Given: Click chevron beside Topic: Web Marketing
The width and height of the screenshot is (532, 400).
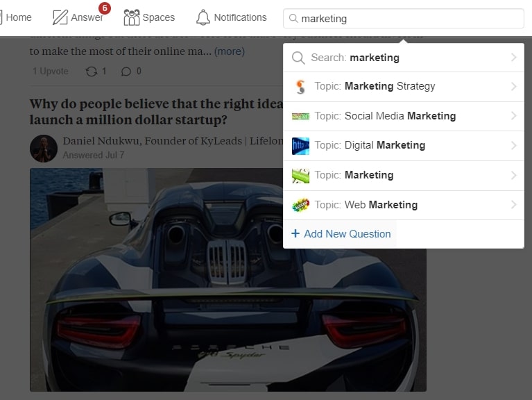Looking at the screenshot, I should click(x=513, y=205).
